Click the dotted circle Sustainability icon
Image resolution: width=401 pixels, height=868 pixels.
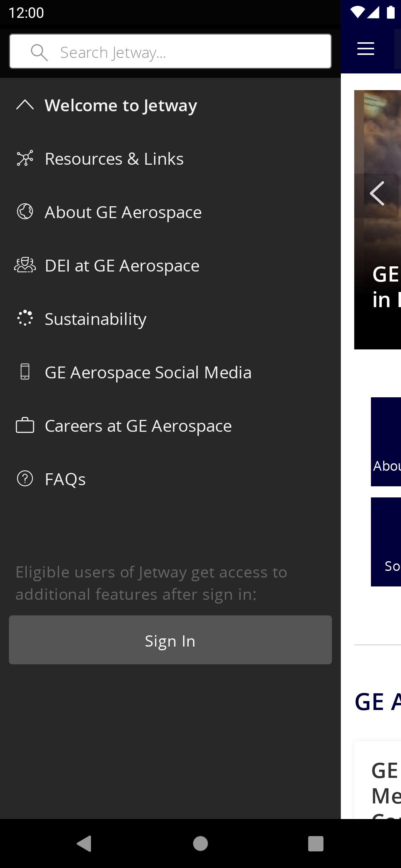click(x=25, y=319)
